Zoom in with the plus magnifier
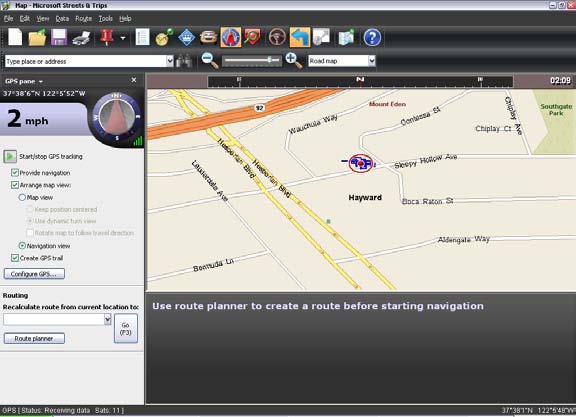The image size is (576, 417). point(294,61)
